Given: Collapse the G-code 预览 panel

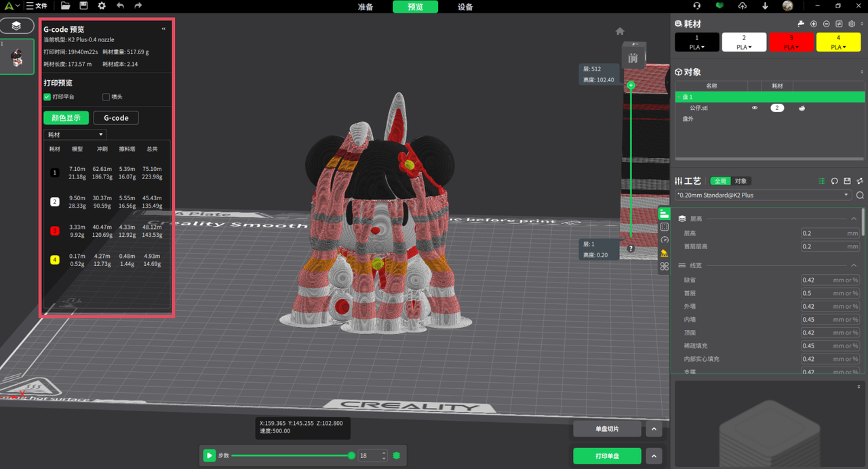Looking at the screenshot, I should (163, 29).
